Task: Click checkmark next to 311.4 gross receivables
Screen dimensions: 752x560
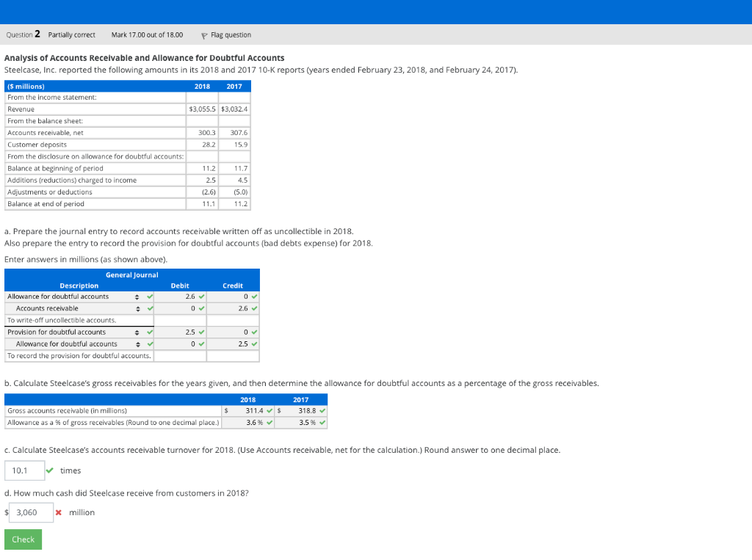Action: click(x=270, y=410)
